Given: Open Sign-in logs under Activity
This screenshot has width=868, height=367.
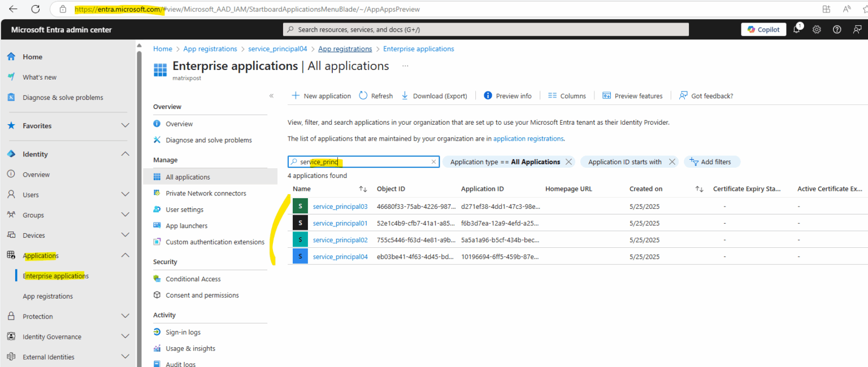Looking at the screenshot, I should coord(184,332).
